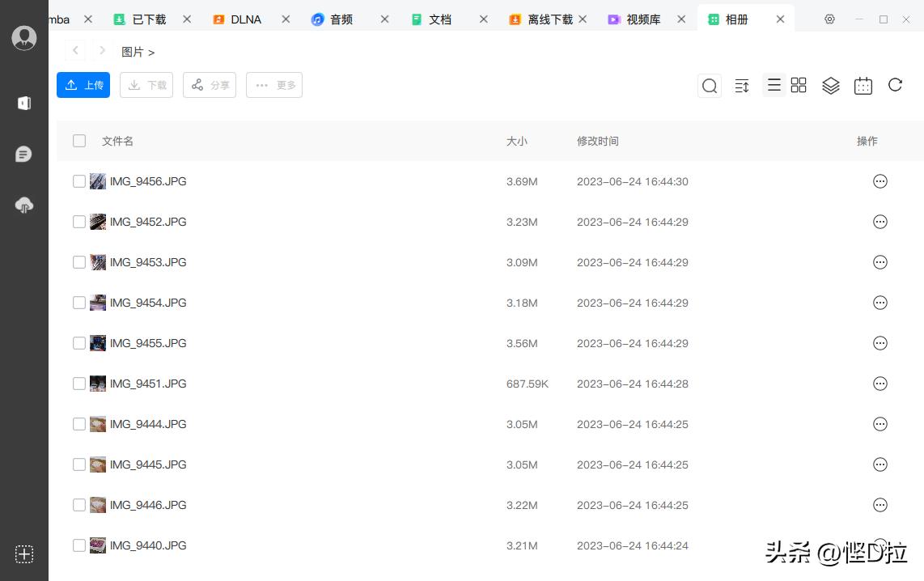Open the calendar timeline view icon
924x581 pixels.
click(x=863, y=85)
